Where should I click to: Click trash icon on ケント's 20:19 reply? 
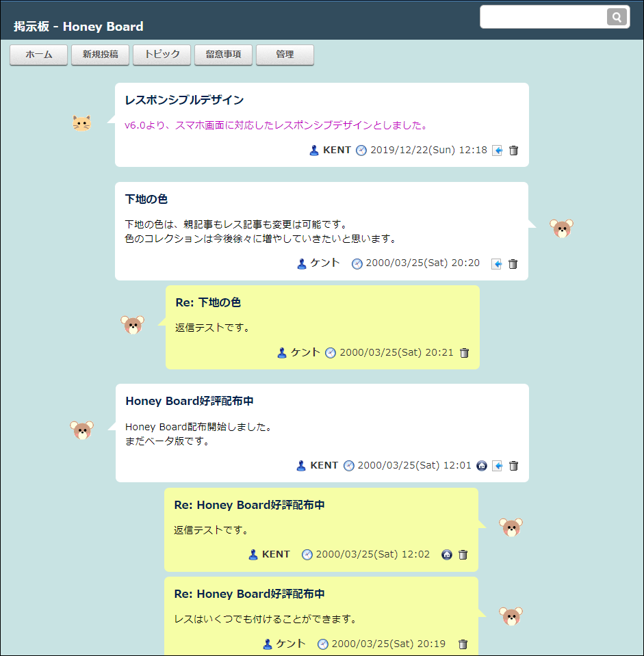tap(463, 644)
